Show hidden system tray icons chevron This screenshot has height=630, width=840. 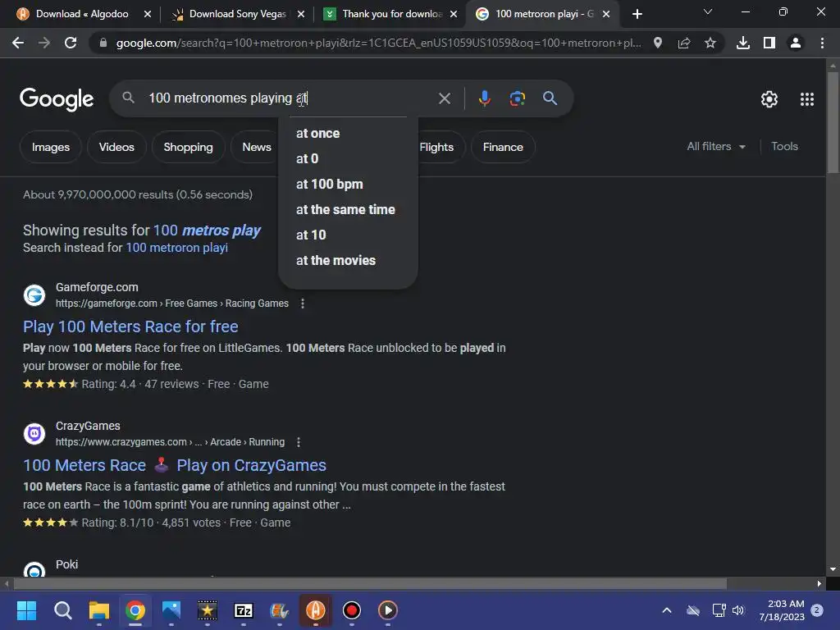pos(666,610)
